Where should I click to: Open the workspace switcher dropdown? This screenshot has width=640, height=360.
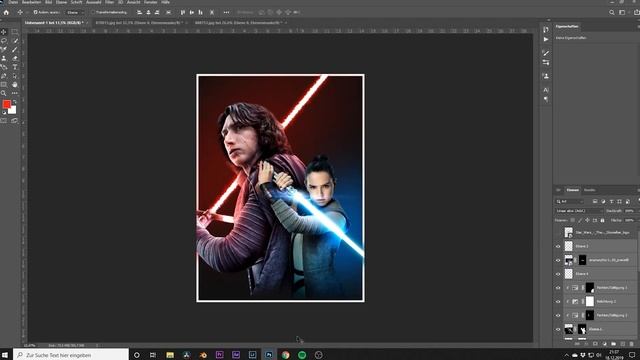coord(623,13)
